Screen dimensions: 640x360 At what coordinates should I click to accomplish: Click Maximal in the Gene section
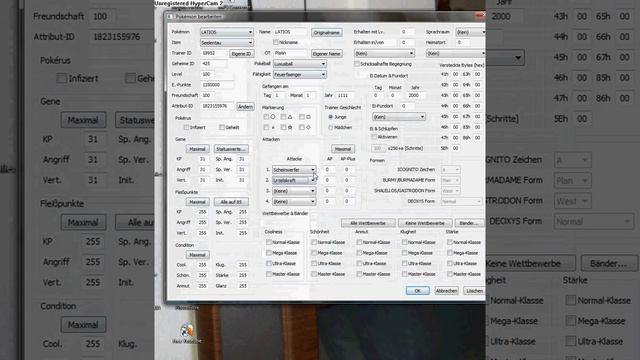198,149
